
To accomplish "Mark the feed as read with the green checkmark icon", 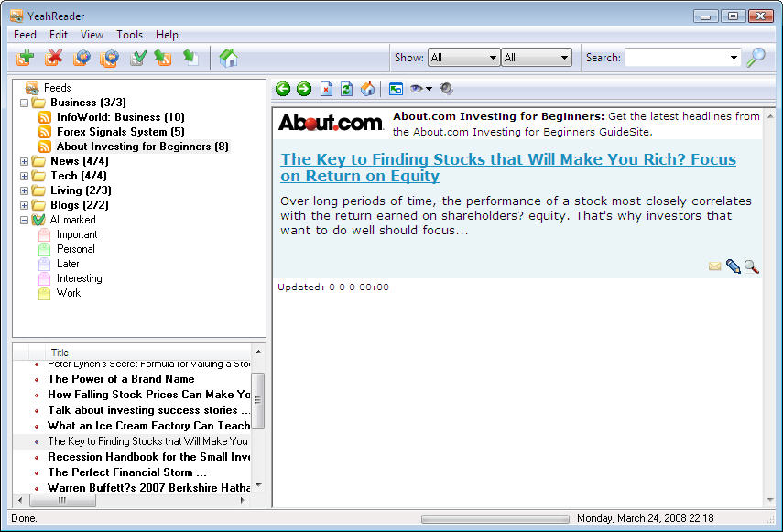I will (137, 58).
